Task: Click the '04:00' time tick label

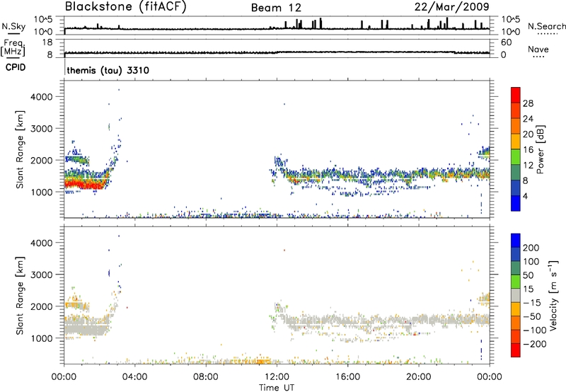Action: coord(134,377)
